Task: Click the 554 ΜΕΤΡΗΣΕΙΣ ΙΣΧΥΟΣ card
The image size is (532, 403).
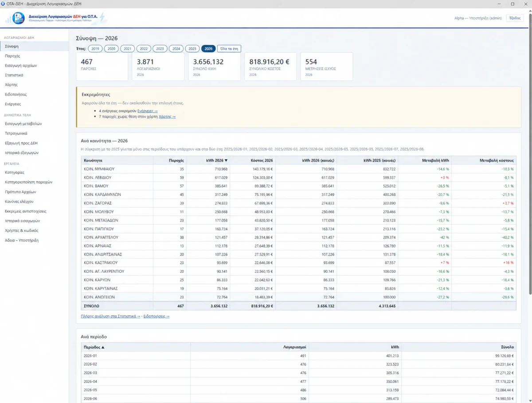Action: (x=327, y=67)
